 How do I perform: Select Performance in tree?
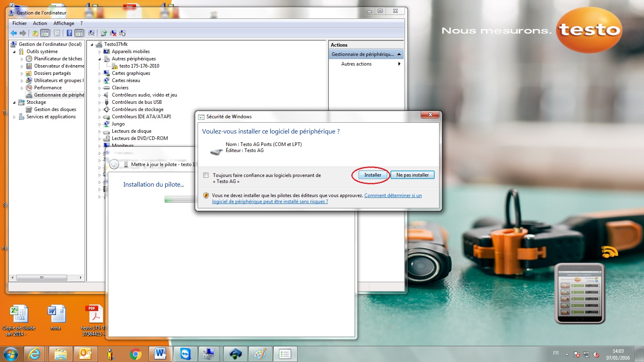click(48, 88)
